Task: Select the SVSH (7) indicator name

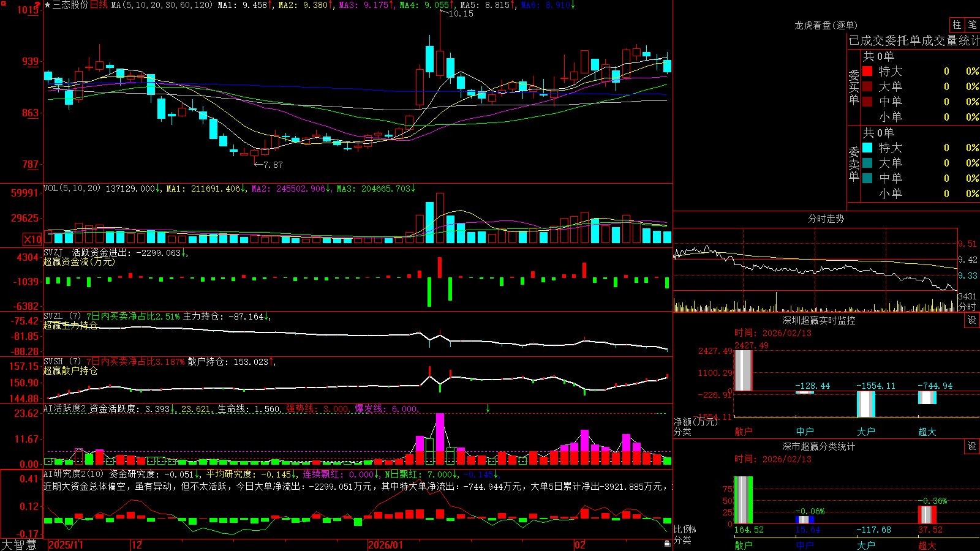Action: (62, 362)
